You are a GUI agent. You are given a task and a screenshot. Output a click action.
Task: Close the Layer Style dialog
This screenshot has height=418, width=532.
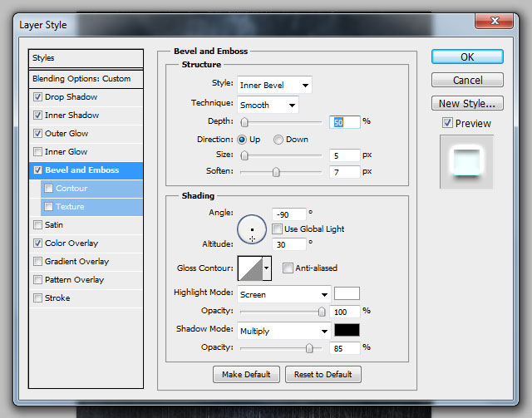click(495, 21)
